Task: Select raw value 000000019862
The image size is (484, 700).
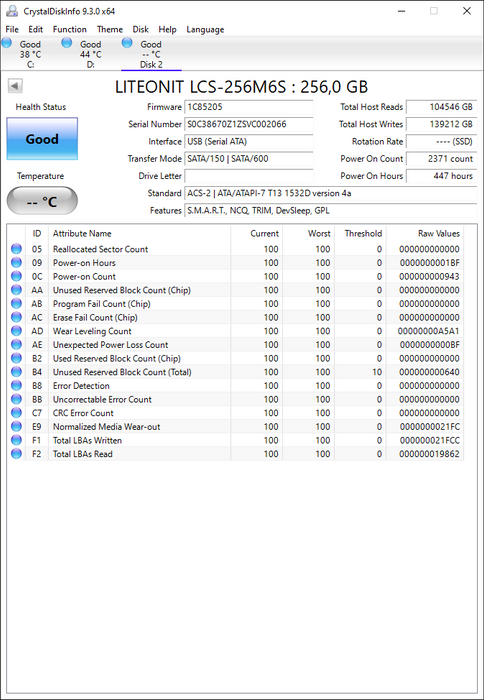Action: coord(430,454)
